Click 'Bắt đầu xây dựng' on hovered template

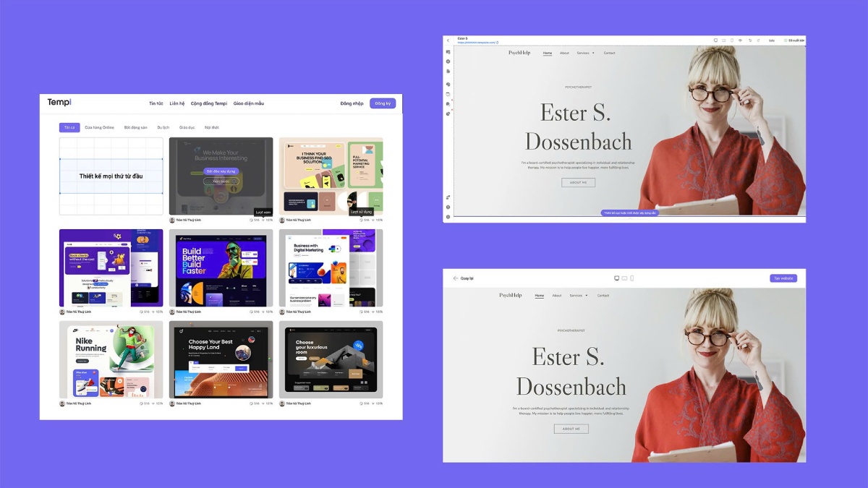(x=221, y=171)
